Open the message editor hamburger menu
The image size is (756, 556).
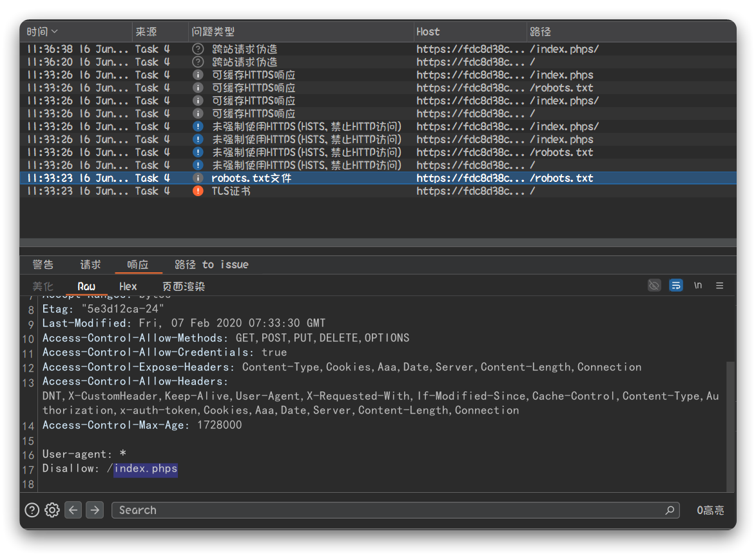click(720, 285)
